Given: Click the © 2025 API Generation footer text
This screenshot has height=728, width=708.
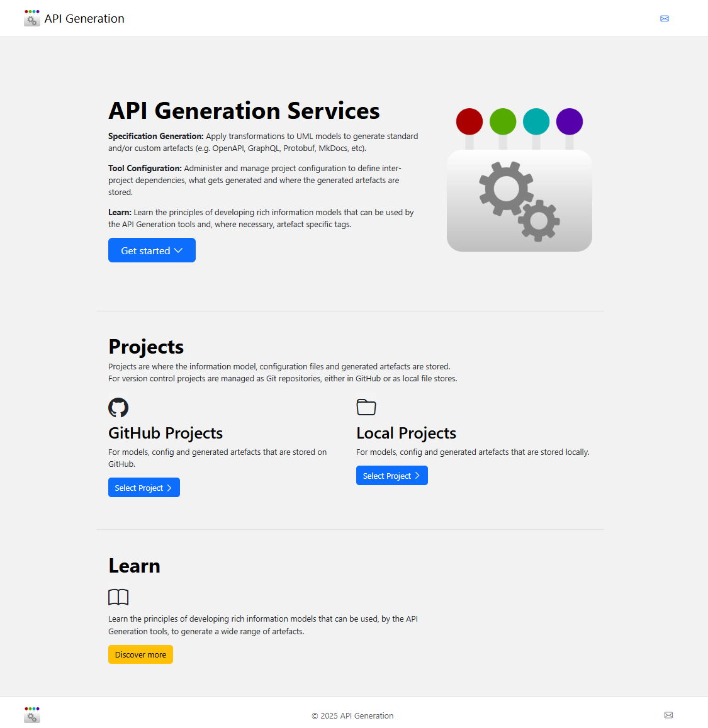Looking at the screenshot, I should [352, 715].
